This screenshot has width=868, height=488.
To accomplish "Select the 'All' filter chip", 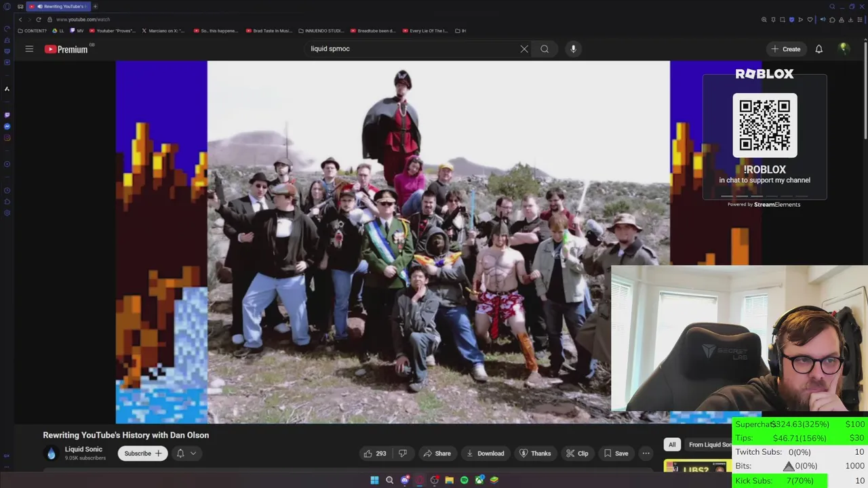I will pyautogui.click(x=672, y=445).
